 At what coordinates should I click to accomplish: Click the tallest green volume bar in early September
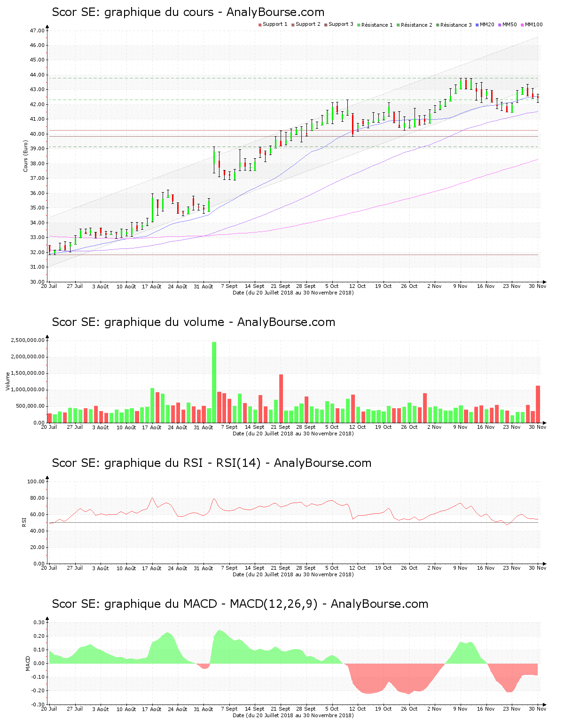pos(214,382)
